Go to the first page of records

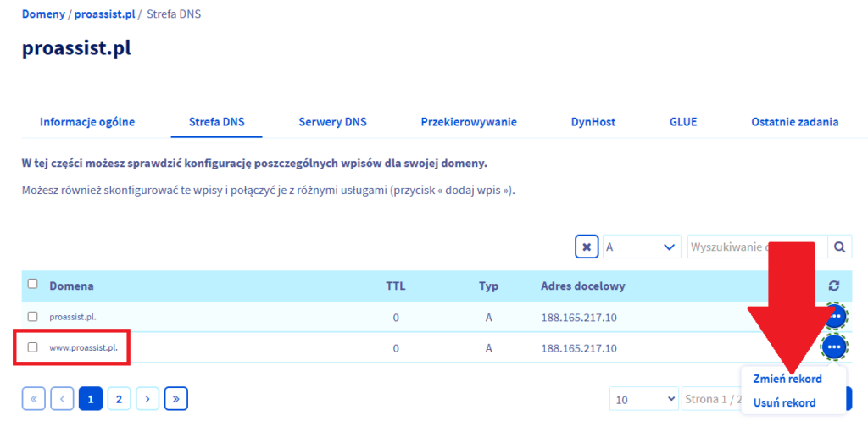[36, 398]
